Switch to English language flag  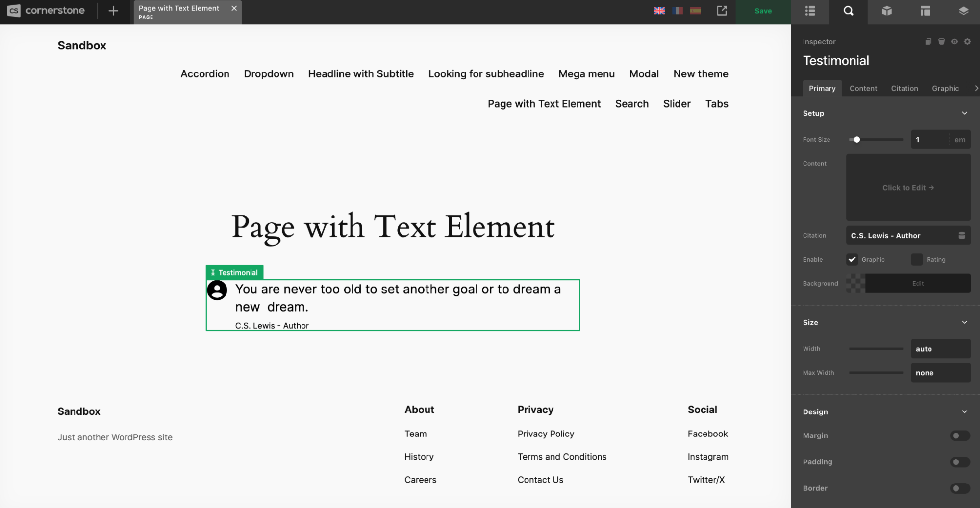[x=659, y=11]
